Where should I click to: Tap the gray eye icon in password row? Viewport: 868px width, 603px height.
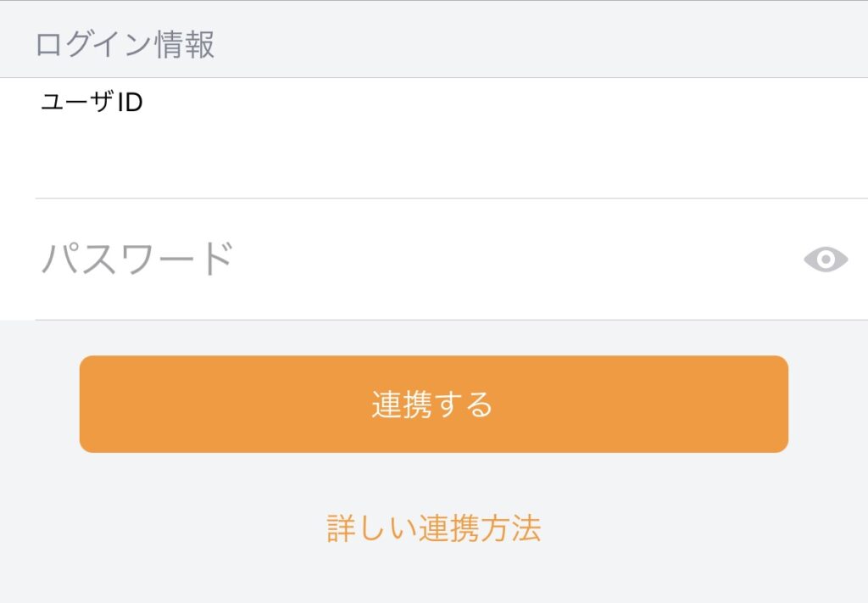(825, 260)
